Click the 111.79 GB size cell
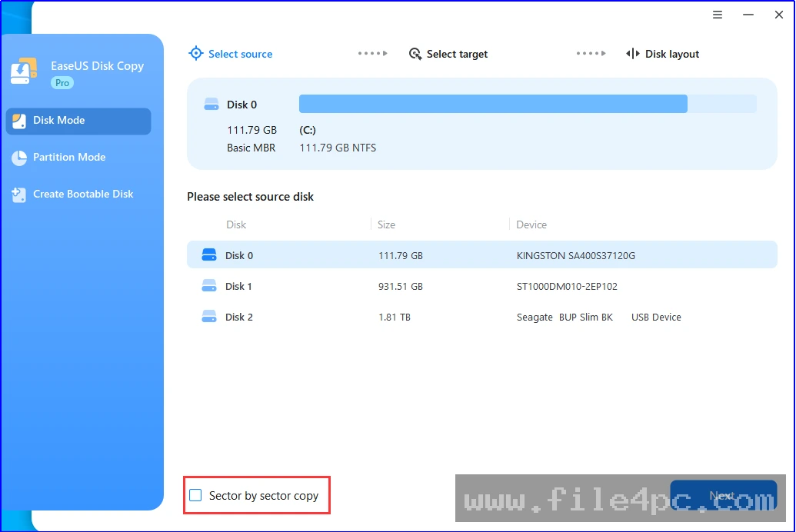Viewport: 796px width, 532px height. (401, 256)
